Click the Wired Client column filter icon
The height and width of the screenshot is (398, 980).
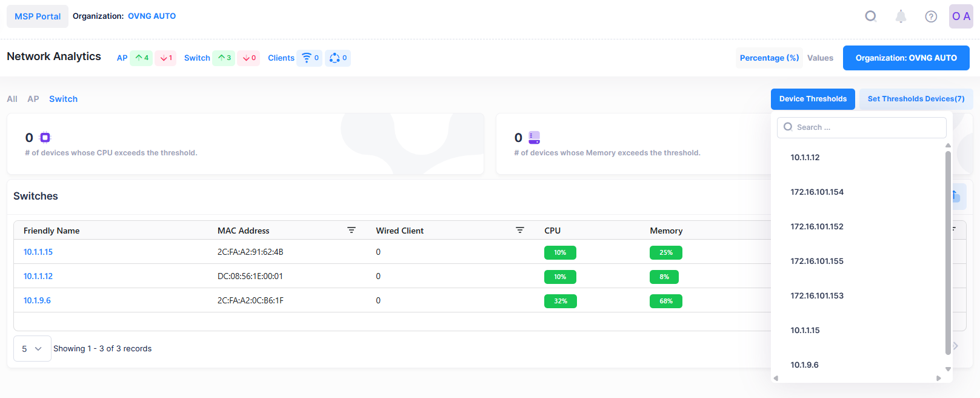[519, 231]
